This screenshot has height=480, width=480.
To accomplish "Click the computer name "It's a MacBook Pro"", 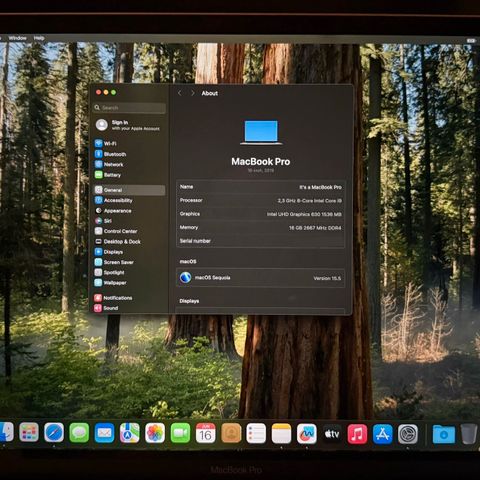I will pos(320,187).
